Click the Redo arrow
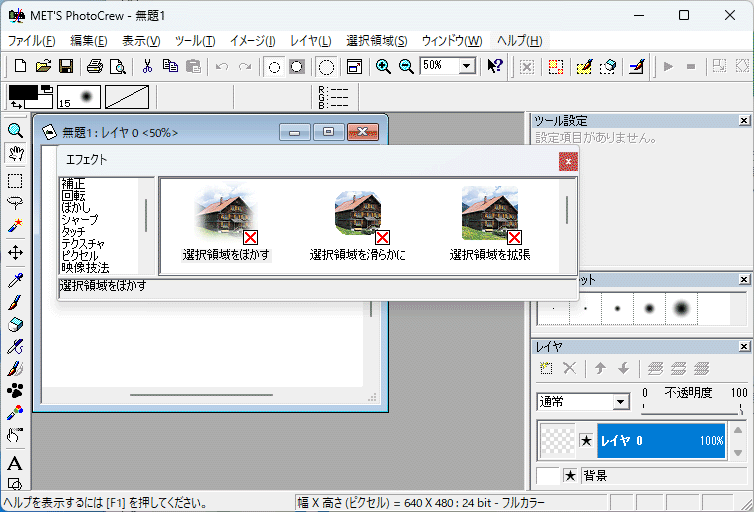The image size is (754, 512). pyautogui.click(x=245, y=66)
